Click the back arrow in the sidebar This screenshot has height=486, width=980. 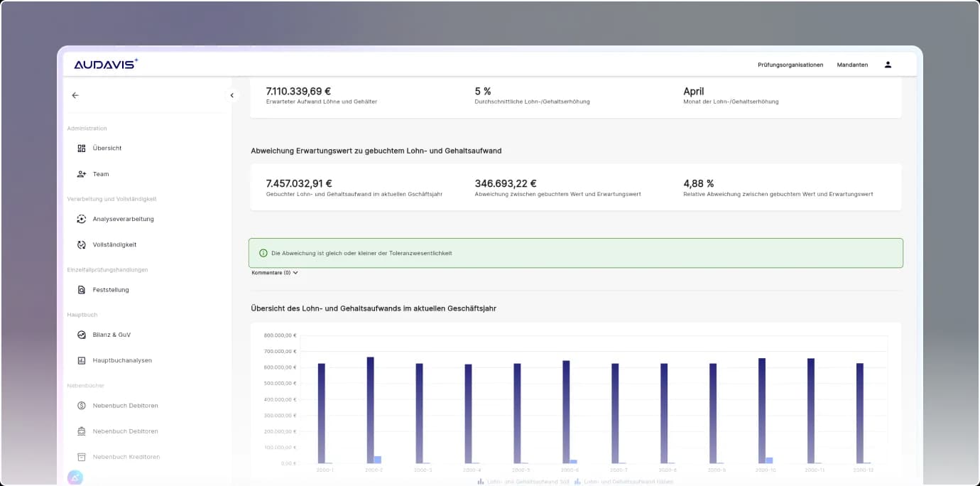click(75, 95)
